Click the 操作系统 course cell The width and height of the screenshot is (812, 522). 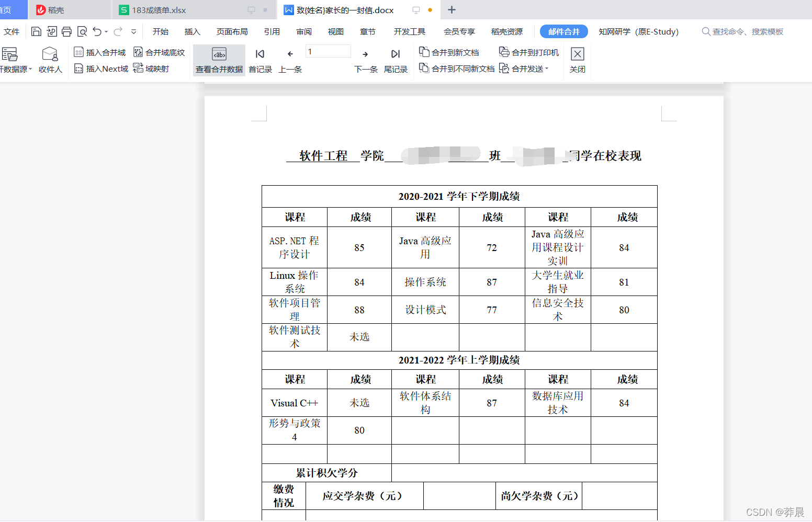coord(425,282)
